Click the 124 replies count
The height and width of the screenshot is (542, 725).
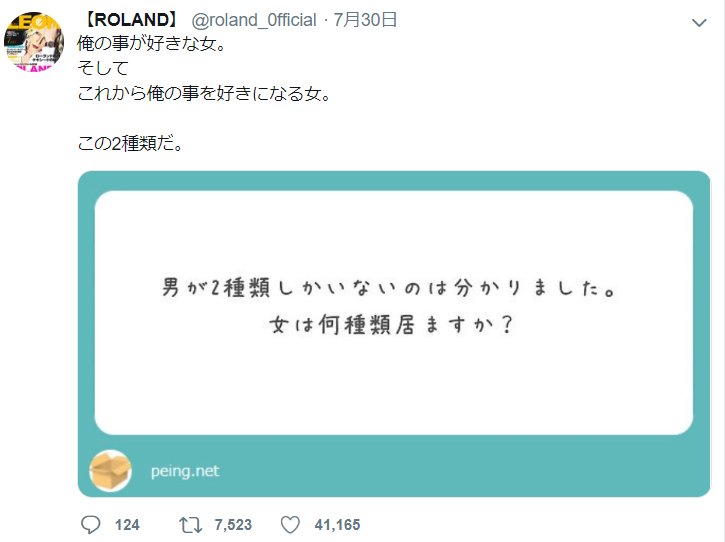(x=127, y=525)
